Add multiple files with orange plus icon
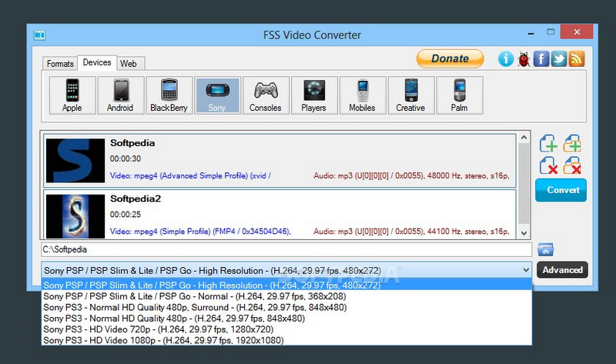Image resolution: width=616 pixels, height=364 pixels. click(x=572, y=143)
